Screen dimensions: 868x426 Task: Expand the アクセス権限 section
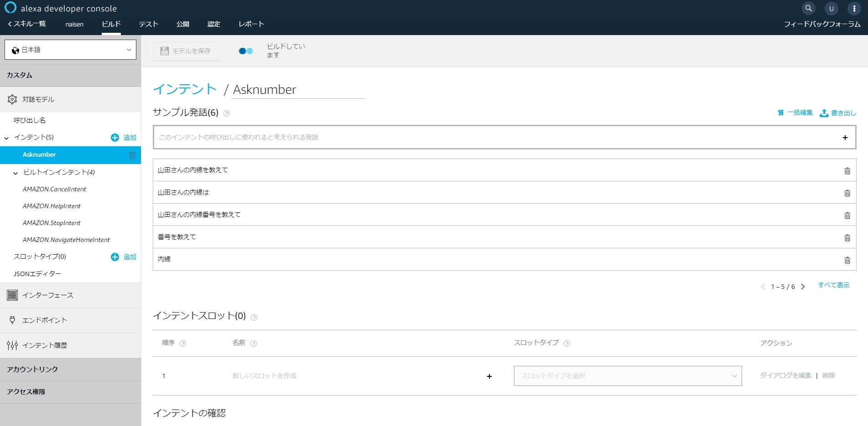click(x=70, y=392)
